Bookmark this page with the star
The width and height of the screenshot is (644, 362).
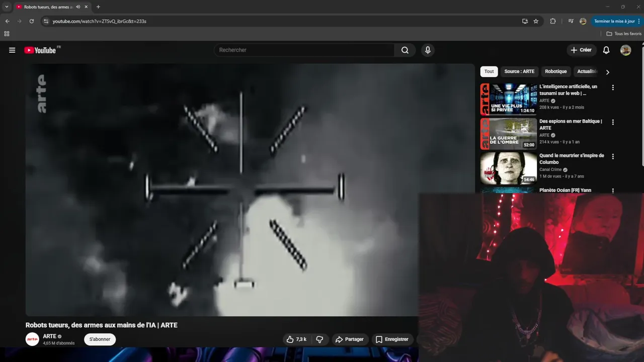pyautogui.click(x=536, y=21)
